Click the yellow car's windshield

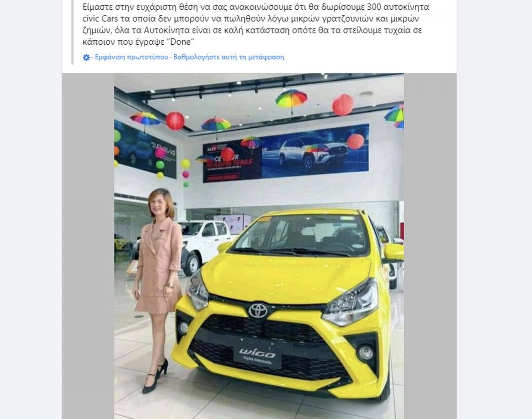point(300,235)
